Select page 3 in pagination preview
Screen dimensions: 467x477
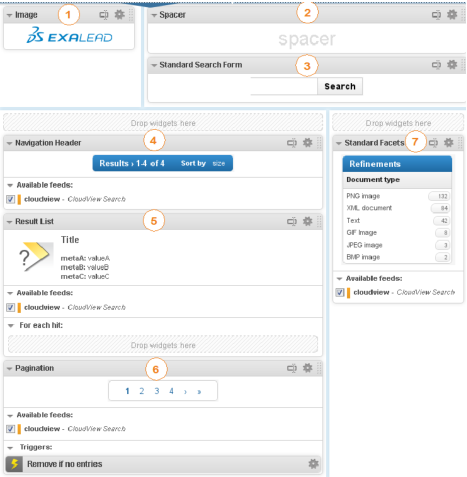[x=157, y=391]
